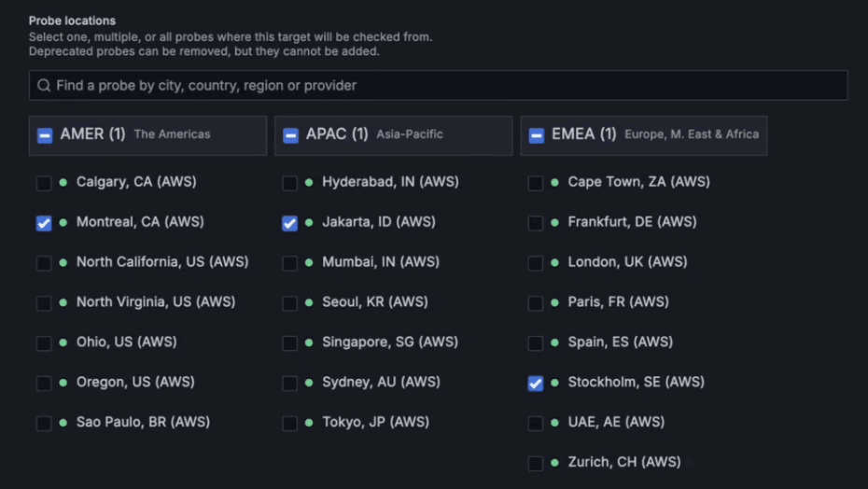This screenshot has height=489, width=868.
Task: Select the Paris, FR probe checkbox
Action: point(536,303)
